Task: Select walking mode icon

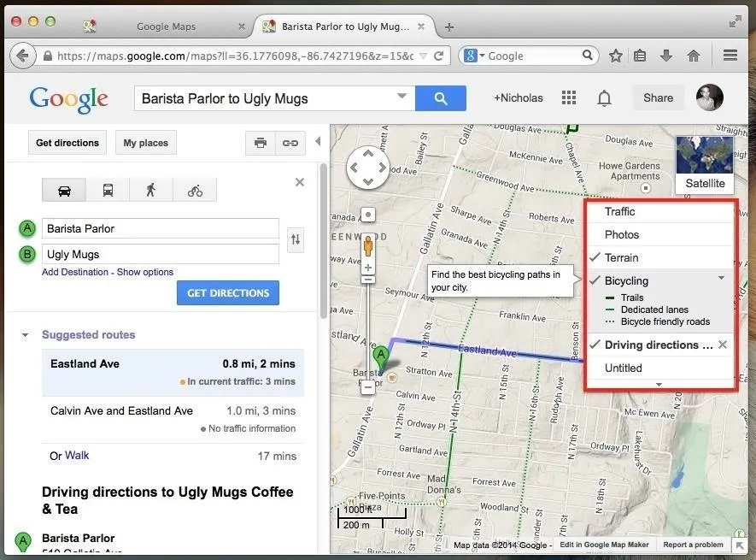Action: click(151, 190)
